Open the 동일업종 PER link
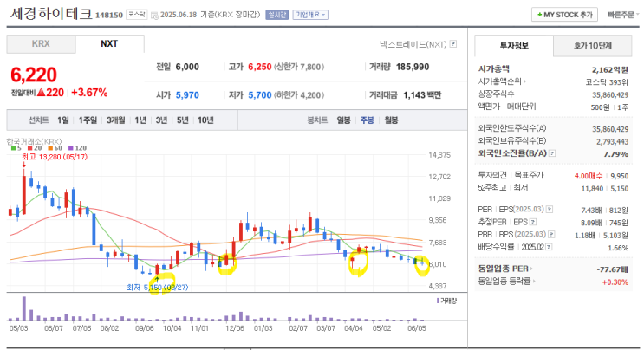This screenshot has width=644, height=350. click(x=504, y=269)
